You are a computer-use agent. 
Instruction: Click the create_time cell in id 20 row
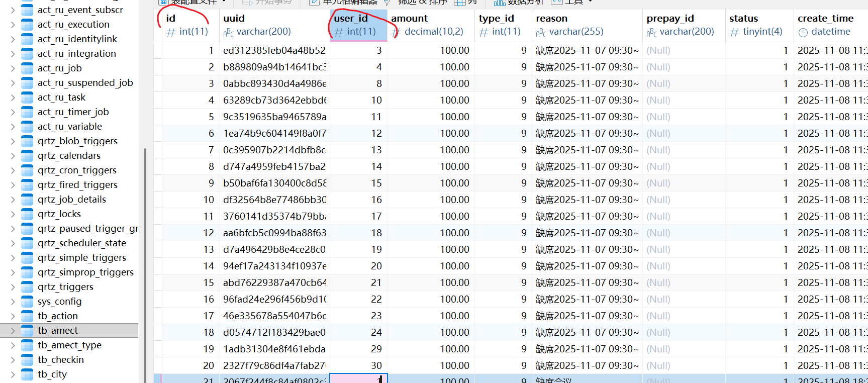(831, 366)
